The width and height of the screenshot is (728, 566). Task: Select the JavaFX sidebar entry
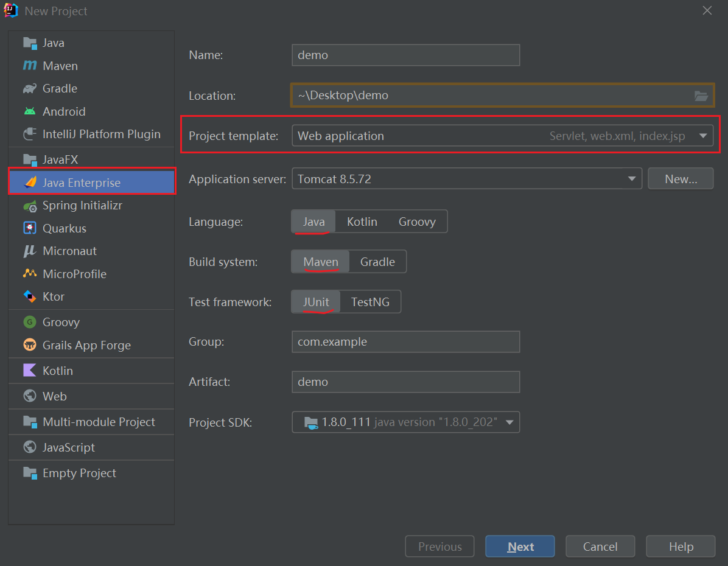click(91, 159)
